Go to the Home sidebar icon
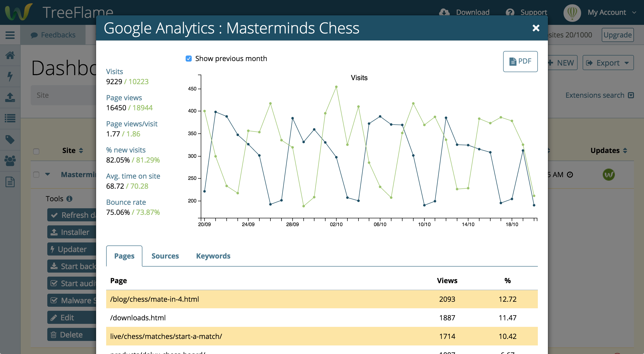 [10, 55]
